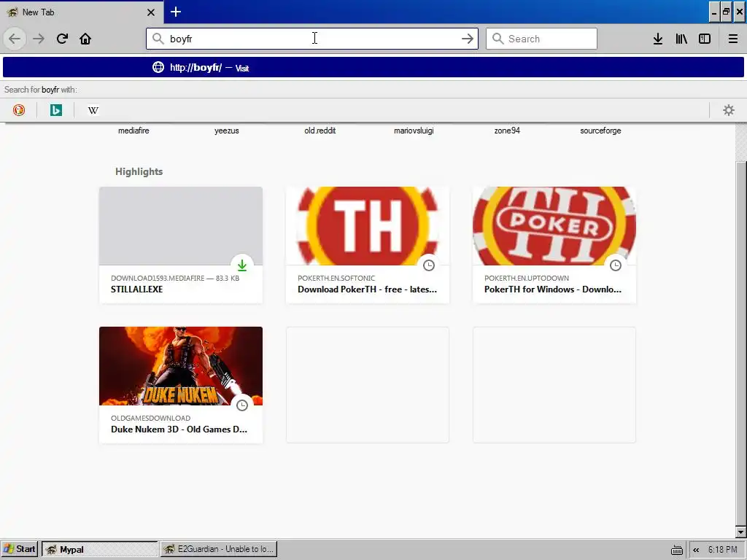
Task: Click the 6:18 PM clock
Action: [x=723, y=550]
